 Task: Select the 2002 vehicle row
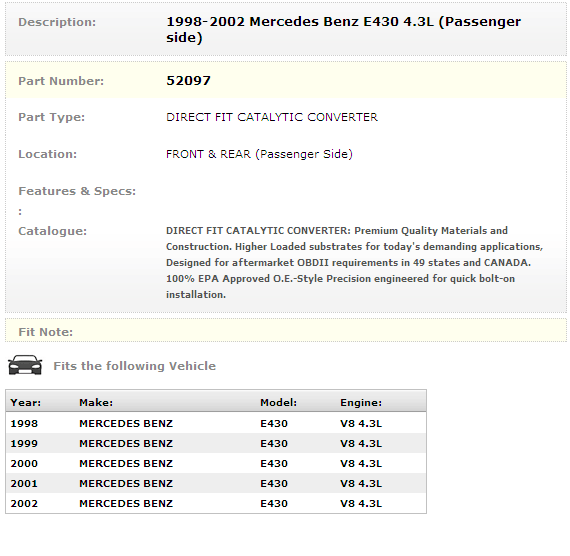(216, 503)
